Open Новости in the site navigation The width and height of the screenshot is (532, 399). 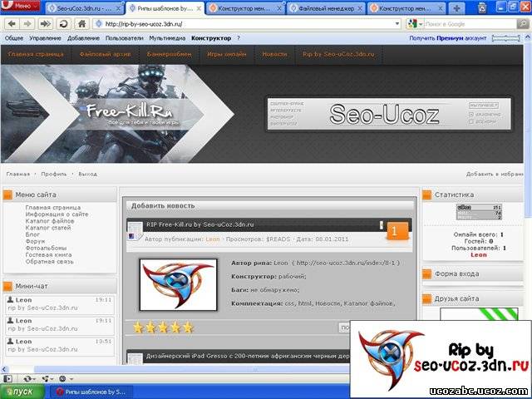(274, 54)
